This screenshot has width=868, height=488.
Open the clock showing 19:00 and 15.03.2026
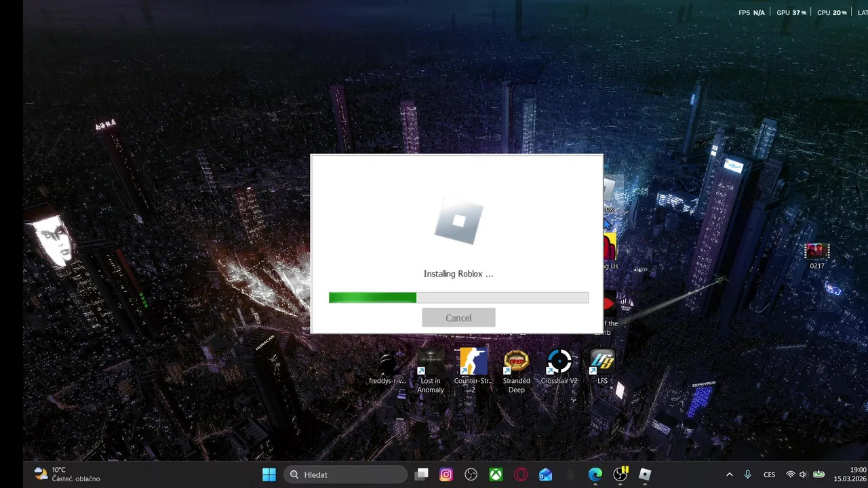(x=850, y=474)
